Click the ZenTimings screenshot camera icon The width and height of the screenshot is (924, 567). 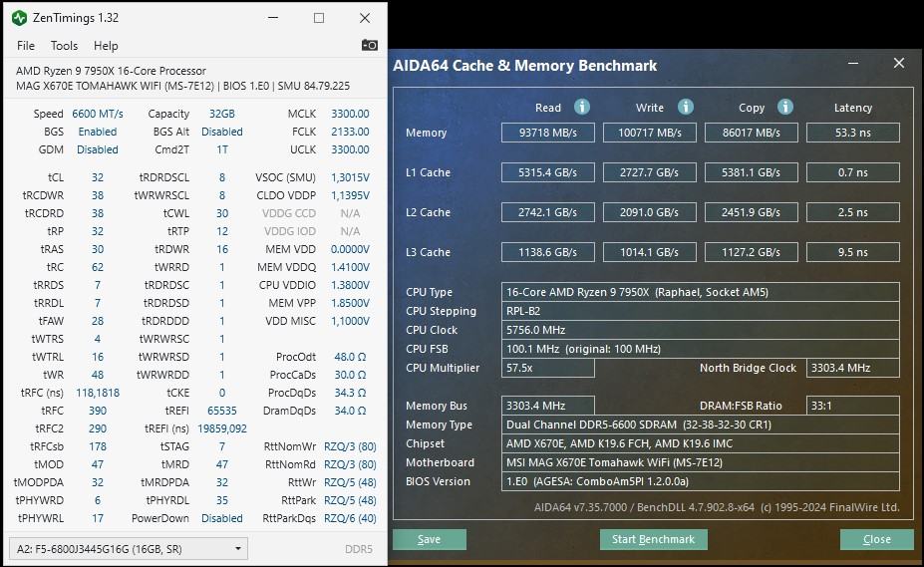(370, 45)
